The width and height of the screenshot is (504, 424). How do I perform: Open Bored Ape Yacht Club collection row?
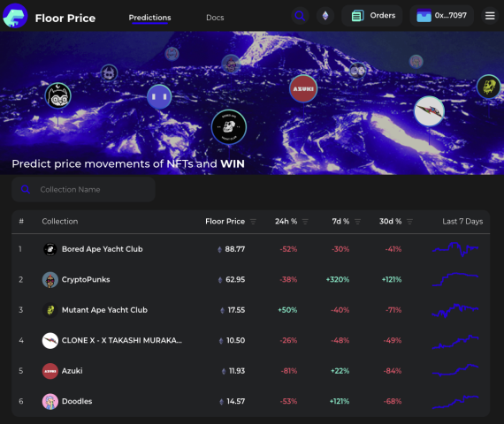click(251, 249)
